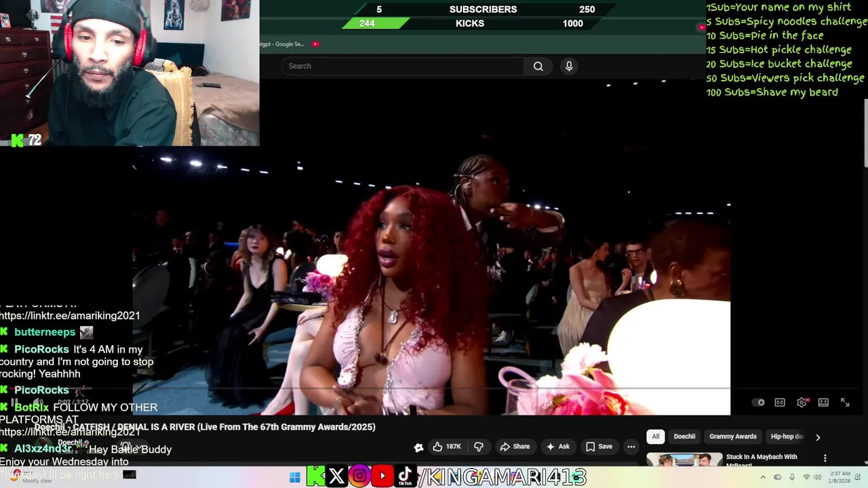Open the 2:37 AM clock and calendar

click(840, 477)
